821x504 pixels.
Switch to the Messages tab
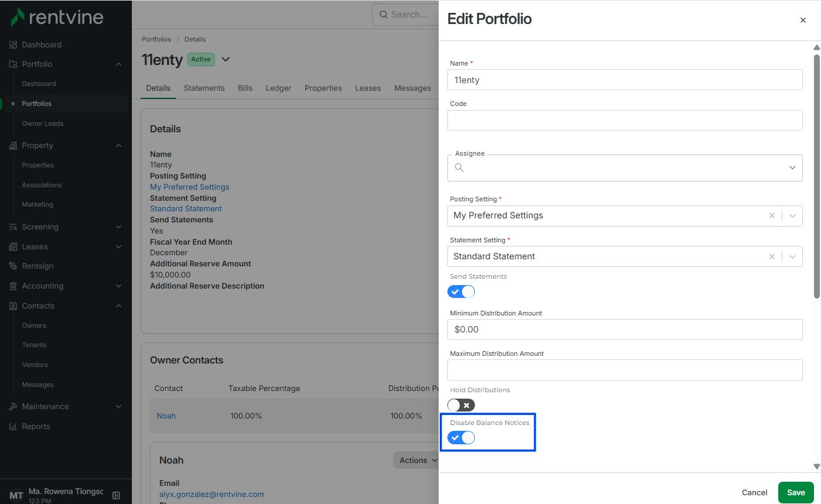(x=412, y=88)
